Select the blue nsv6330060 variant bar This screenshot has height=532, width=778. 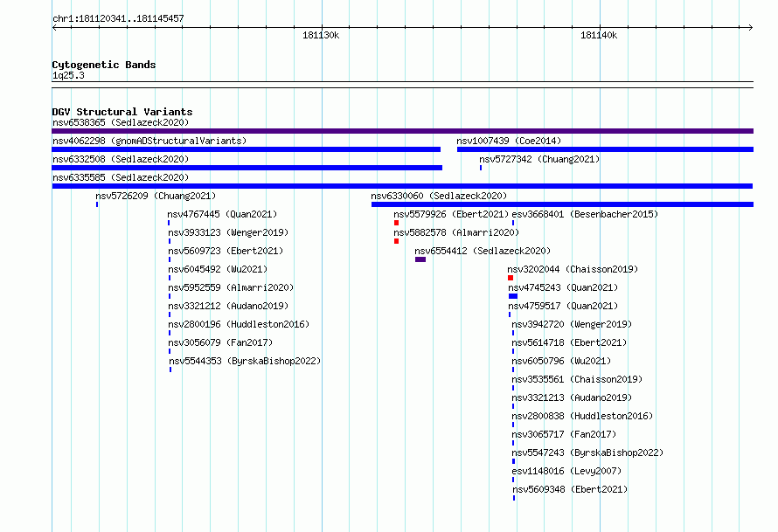(562, 204)
